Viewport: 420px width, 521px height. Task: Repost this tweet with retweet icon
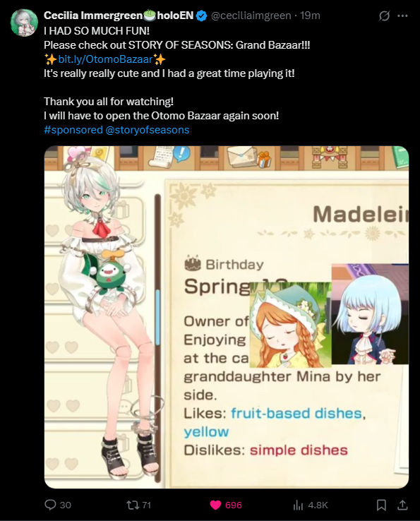tap(133, 505)
